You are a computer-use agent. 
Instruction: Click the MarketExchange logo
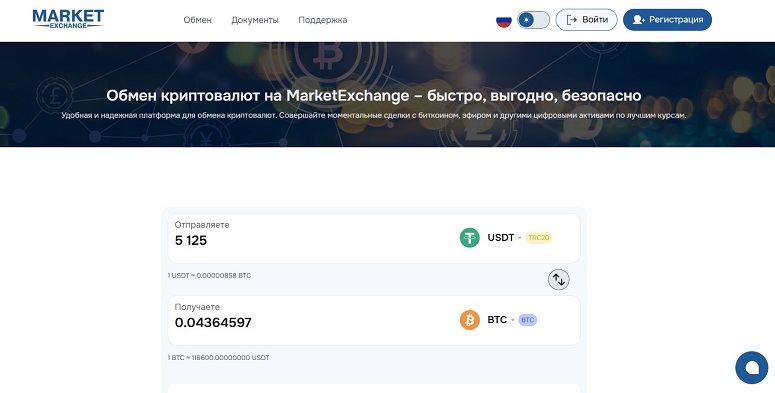68,19
